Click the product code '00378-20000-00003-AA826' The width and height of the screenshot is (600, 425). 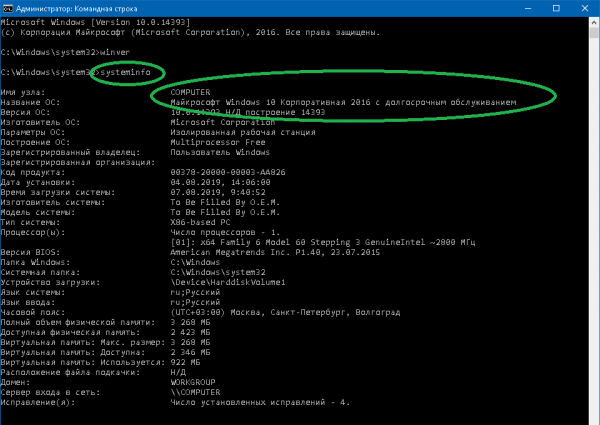coord(228,172)
